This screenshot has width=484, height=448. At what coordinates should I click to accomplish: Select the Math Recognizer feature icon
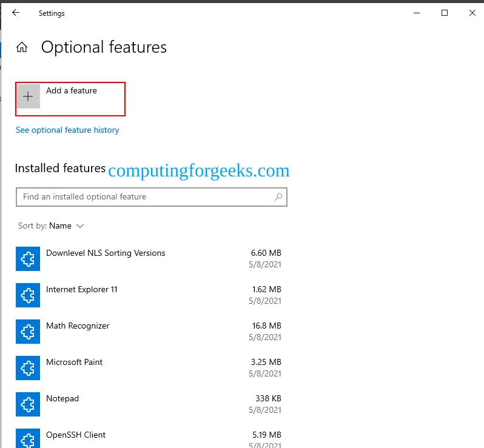28,332
